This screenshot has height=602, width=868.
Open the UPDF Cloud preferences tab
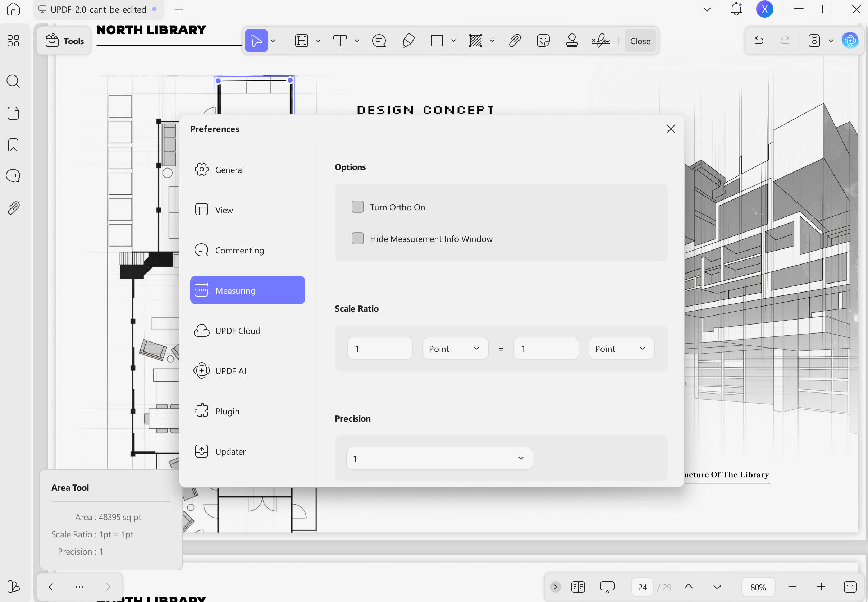click(248, 331)
